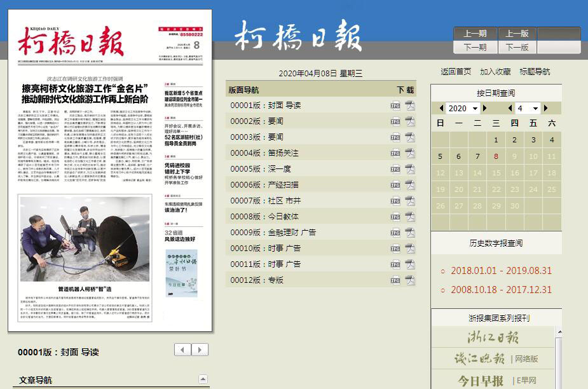Open the month dropdown showing 4
588x389 pixels.
tap(528, 108)
